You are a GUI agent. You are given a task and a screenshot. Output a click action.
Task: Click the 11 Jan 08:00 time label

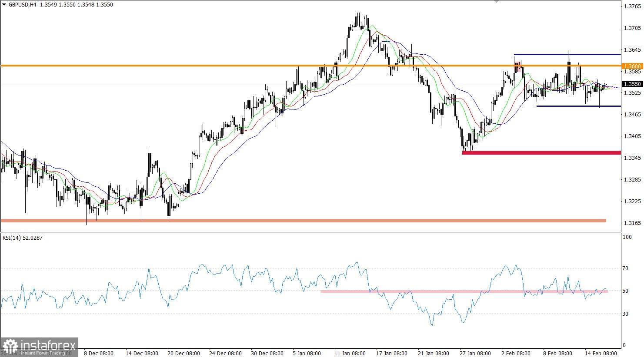click(350, 353)
